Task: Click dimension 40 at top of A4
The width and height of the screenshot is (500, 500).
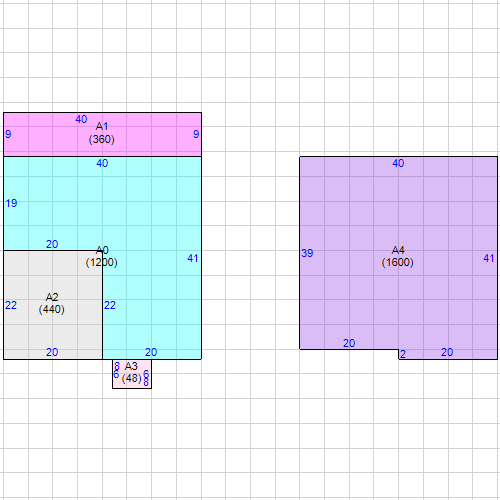Action: [398, 163]
